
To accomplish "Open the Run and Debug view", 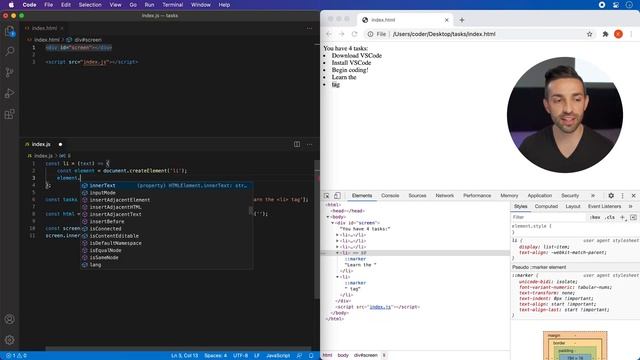I will pyautogui.click(x=9, y=93).
